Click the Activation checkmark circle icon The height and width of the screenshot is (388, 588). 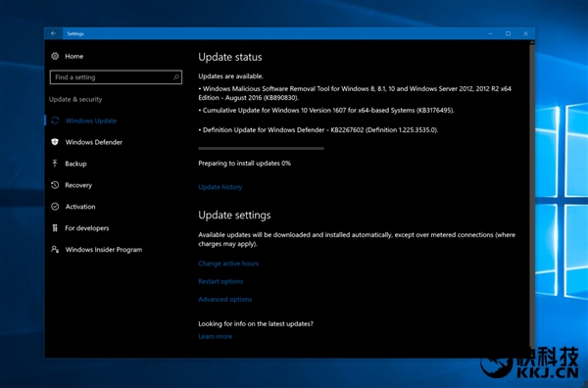point(55,207)
